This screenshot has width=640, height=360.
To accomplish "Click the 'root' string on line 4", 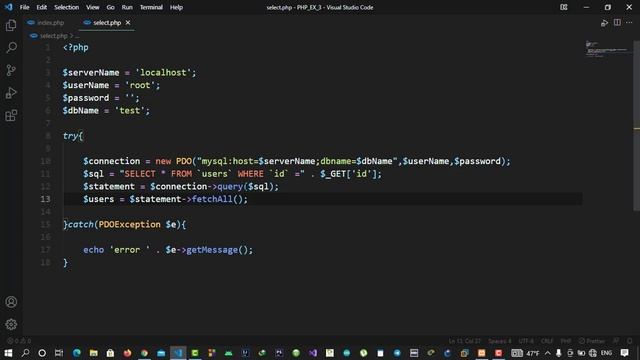I will click(140, 85).
